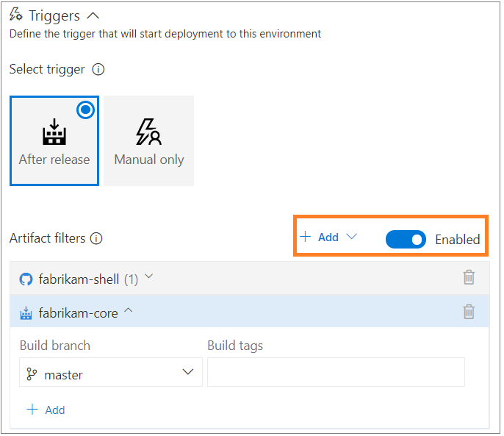
Task: Click the Select trigger info icon
Action: click(98, 70)
